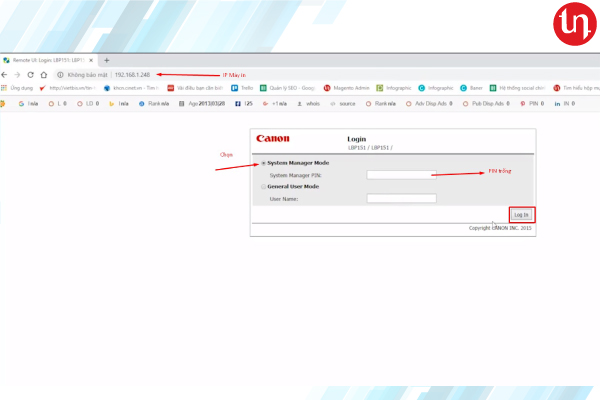Click the second Rank n/a toolbar item
Viewport: 600px width, 400px height.
[x=380, y=104]
